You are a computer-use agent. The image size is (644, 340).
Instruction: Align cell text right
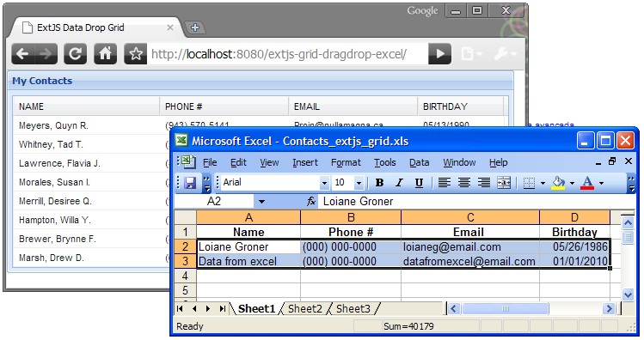tap(484, 183)
